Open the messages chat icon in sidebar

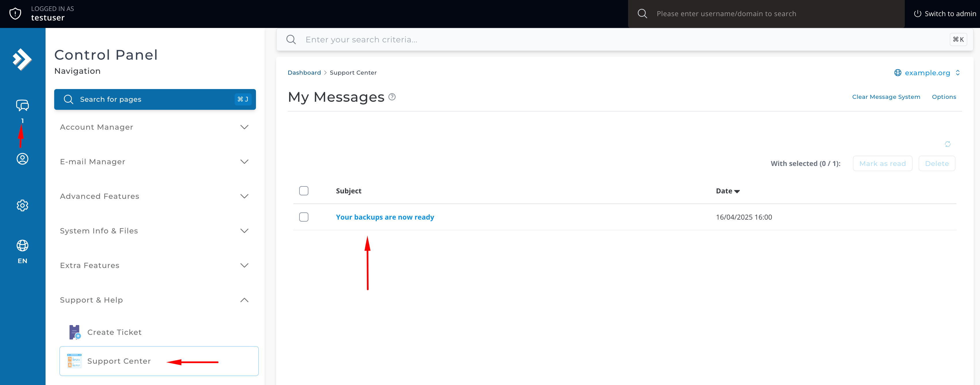click(x=22, y=105)
